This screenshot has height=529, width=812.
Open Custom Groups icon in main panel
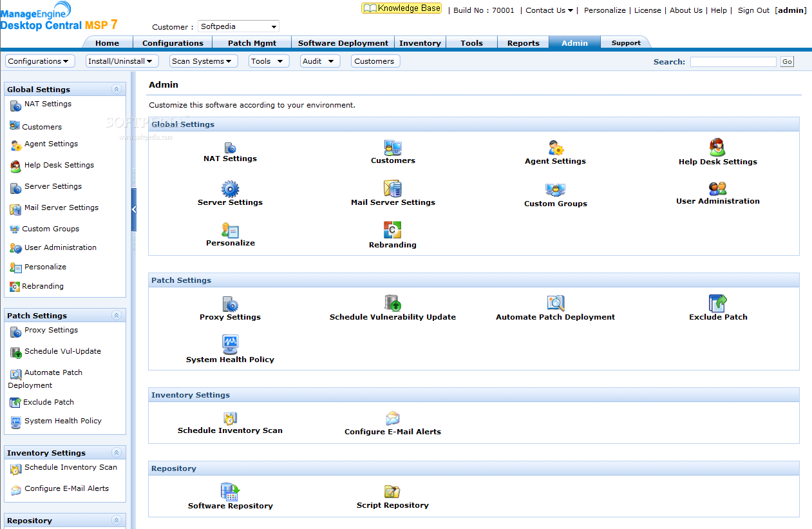[555, 190]
